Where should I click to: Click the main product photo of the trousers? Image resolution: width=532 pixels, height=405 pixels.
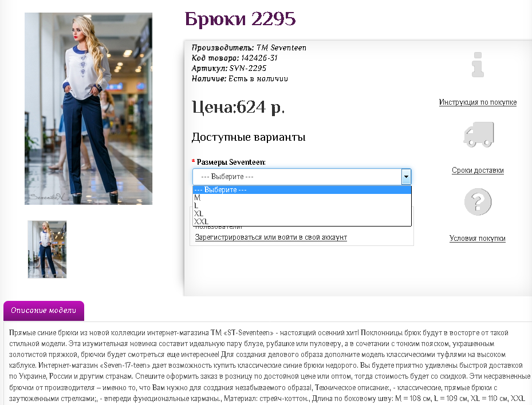point(88,109)
